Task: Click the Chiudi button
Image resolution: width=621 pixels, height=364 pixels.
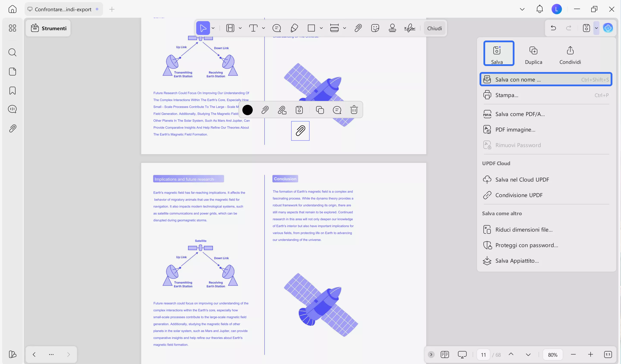Action: point(434,28)
